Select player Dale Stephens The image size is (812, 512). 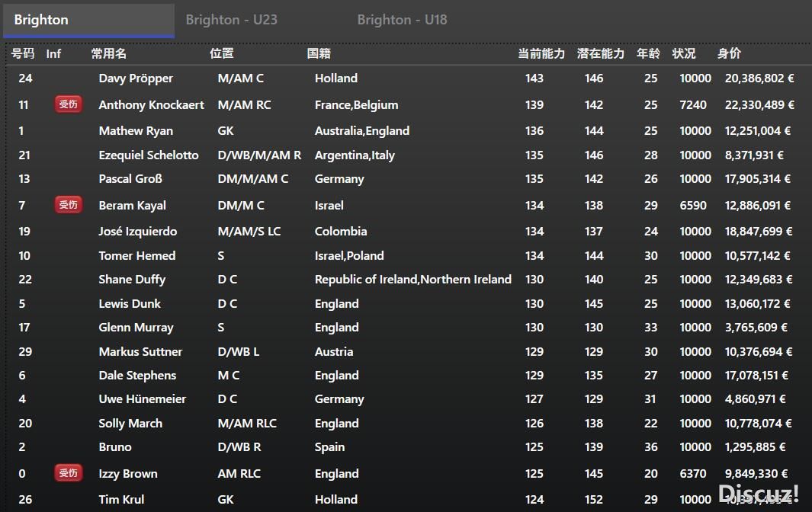tap(137, 376)
